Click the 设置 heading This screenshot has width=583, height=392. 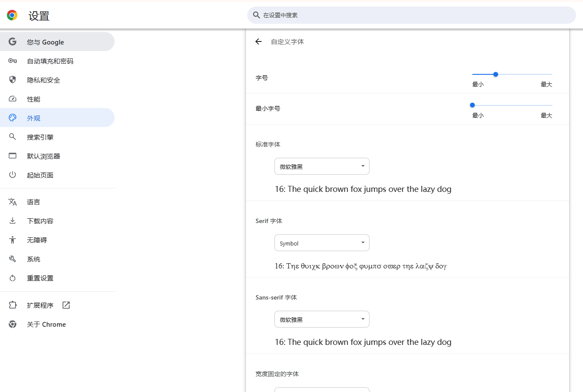tap(39, 16)
